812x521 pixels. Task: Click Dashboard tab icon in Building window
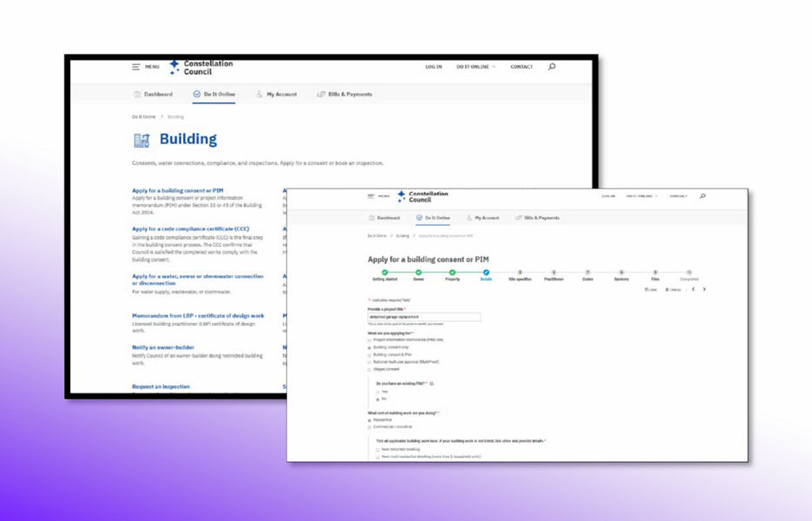coord(137,95)
